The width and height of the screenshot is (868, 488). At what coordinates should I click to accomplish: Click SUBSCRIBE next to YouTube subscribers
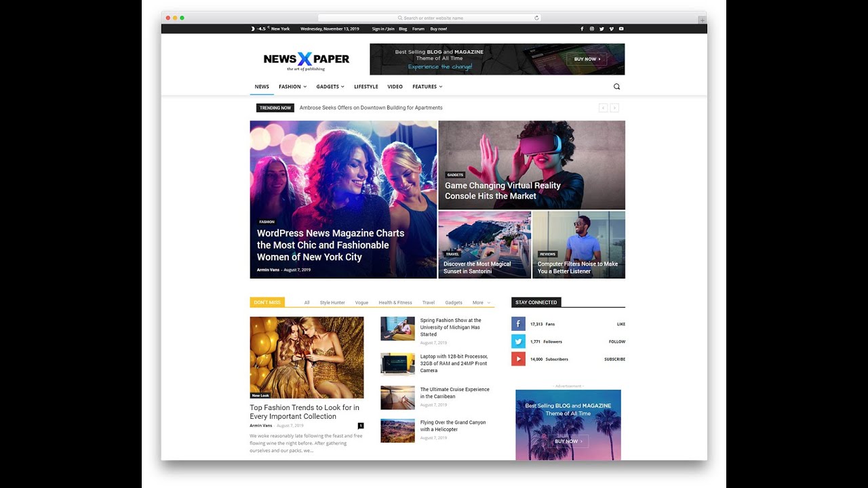(615, 360)
